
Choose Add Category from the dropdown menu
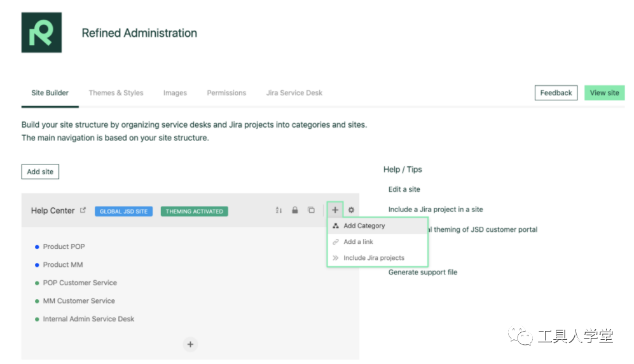[x=377, y=226]
